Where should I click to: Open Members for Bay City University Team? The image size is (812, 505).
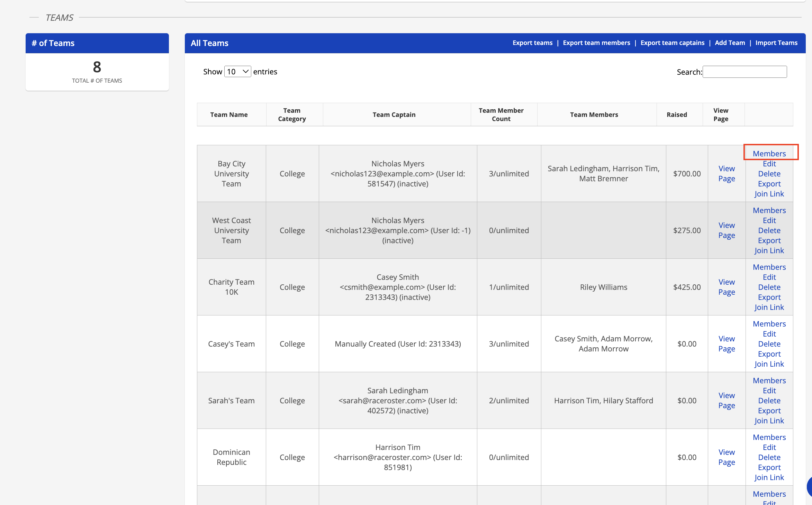click(769, 154)
